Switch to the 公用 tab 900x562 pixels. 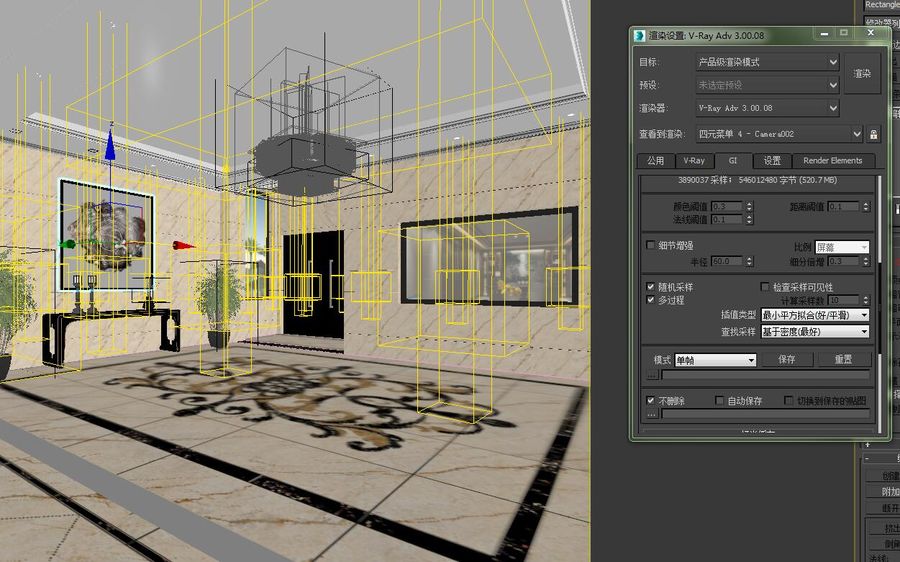pyautogui.click(x=655, y=161)
